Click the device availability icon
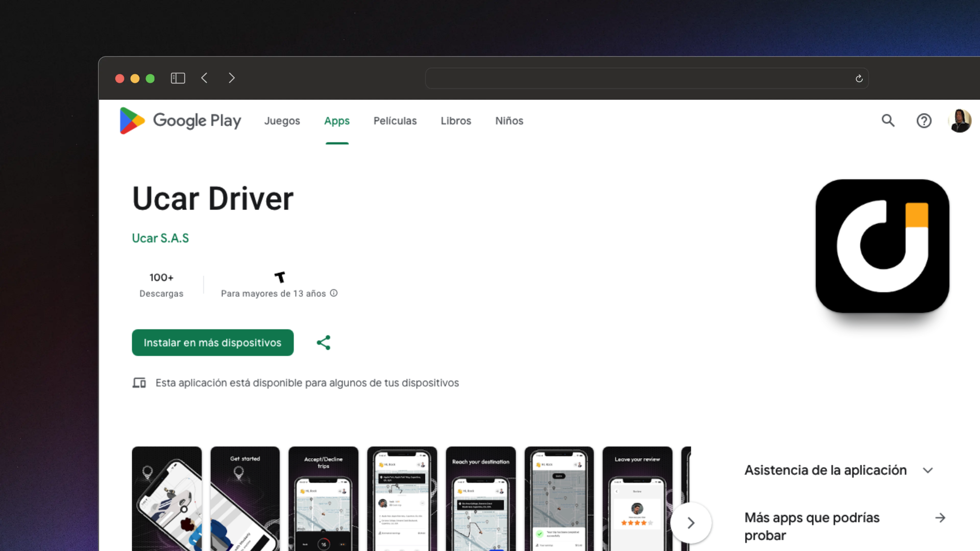 (x=139, y=383)
